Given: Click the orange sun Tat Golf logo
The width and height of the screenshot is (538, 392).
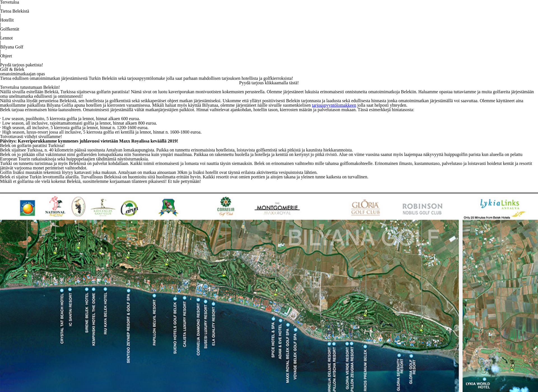Looking at the screenshot, I should (x=27, y=208).
